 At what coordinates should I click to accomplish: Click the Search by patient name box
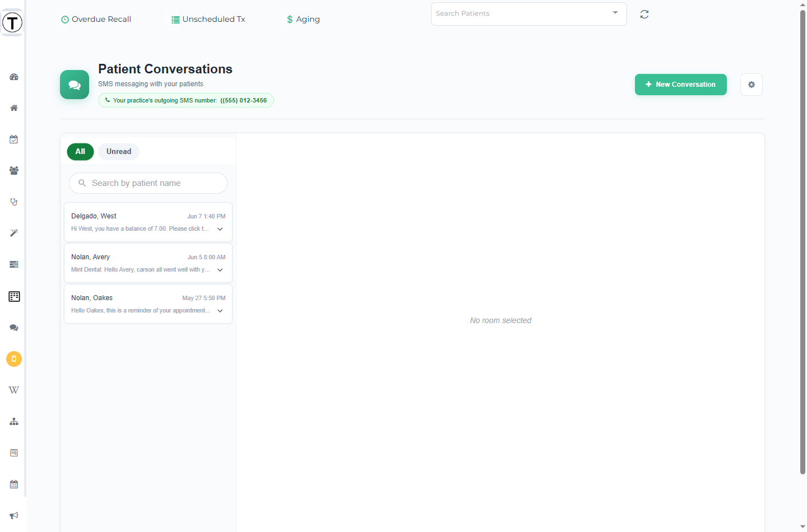[x=148, y=183]
